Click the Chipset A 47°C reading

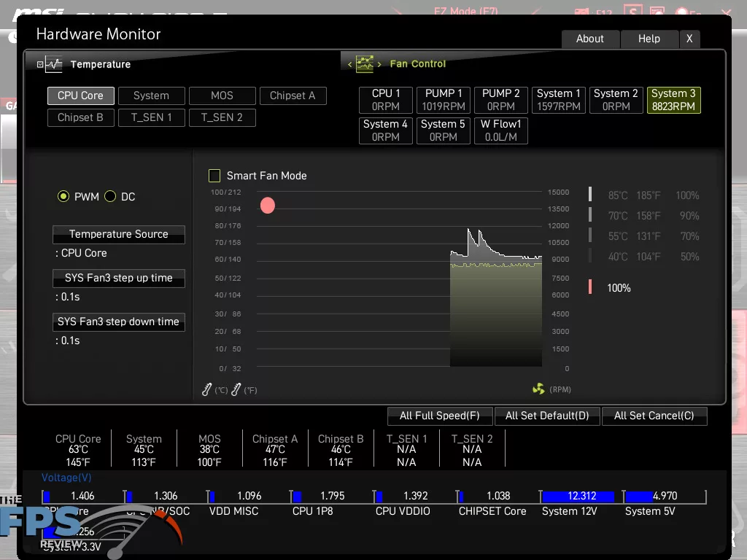coord(275,449)
